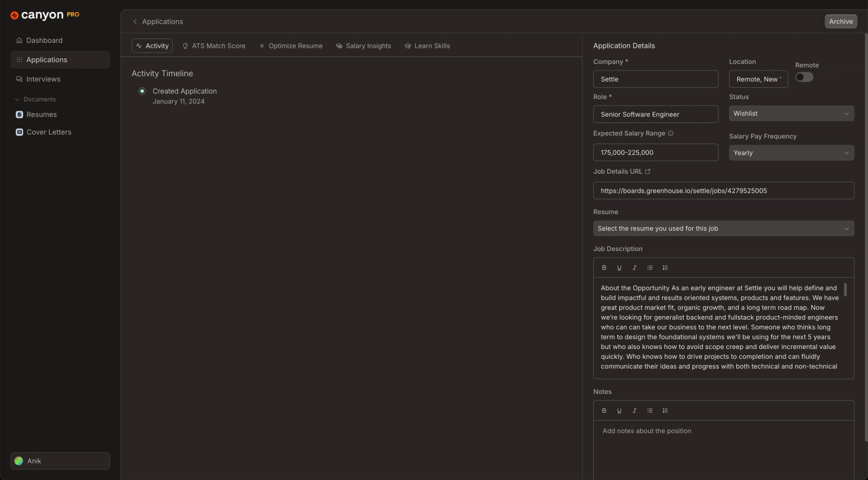
Task: Click the back chevron beside Applications
Action: [x=135, y=21]
